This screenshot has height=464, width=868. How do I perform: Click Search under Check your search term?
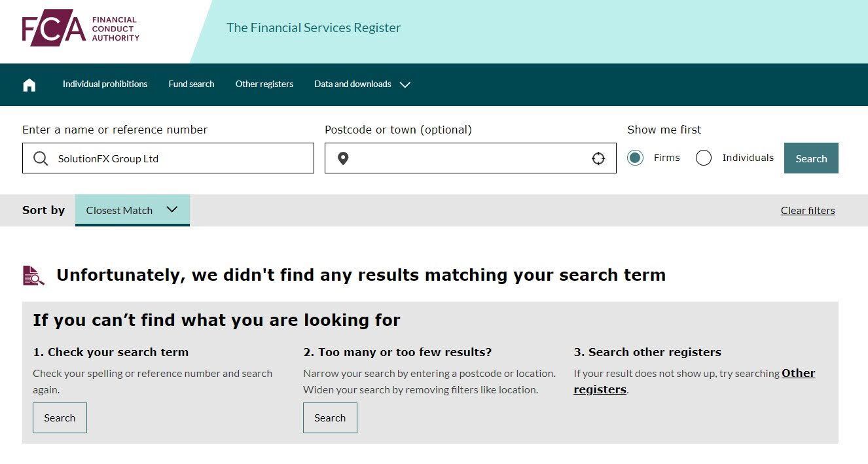pyautogui.click(x=60, y=418)
